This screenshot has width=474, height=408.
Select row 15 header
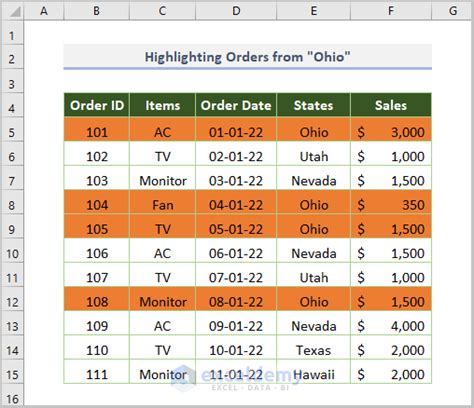click(12, 372)
